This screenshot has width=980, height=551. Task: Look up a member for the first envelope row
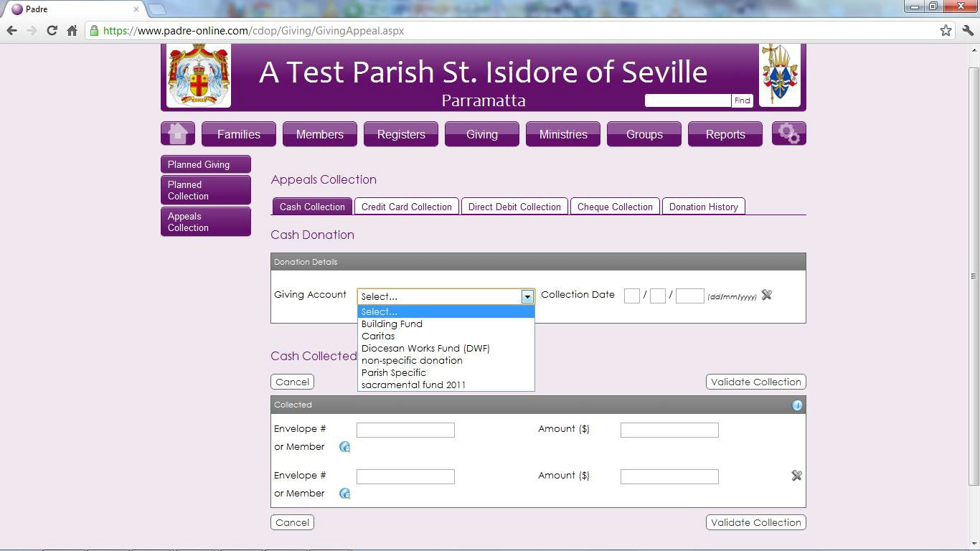click(x=344, y=447)
